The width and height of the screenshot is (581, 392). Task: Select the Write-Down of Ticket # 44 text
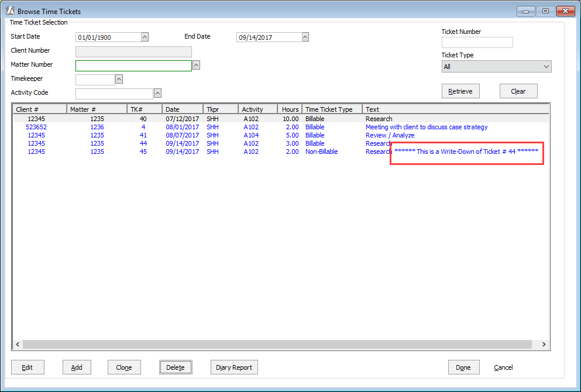466,151
